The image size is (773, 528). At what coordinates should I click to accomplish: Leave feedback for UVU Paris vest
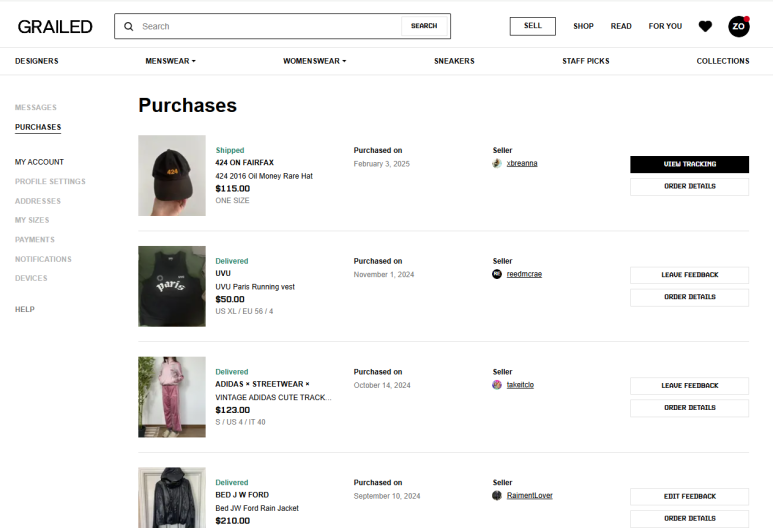click(x=689, y=275)
